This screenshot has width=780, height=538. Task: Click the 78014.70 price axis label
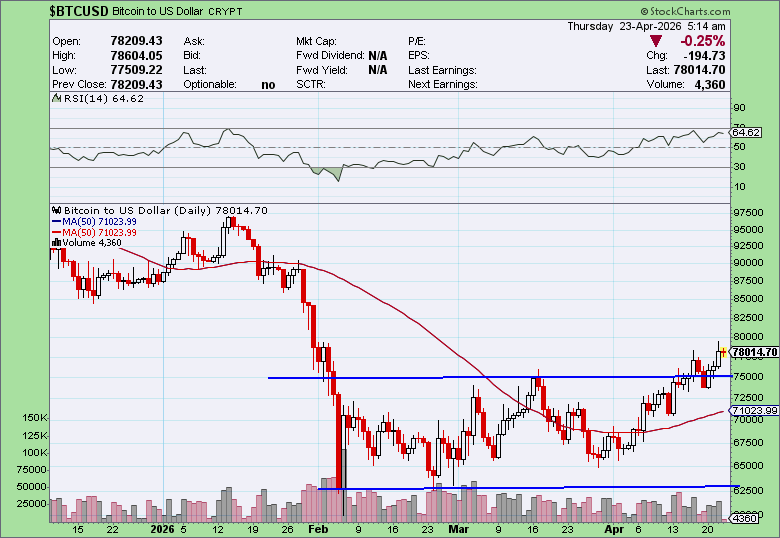click(755, 352)
